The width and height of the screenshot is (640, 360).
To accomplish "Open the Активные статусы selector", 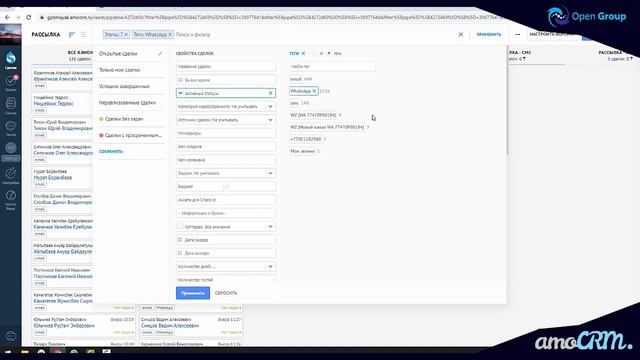I will pyautogui.click(x=226, y=93).
